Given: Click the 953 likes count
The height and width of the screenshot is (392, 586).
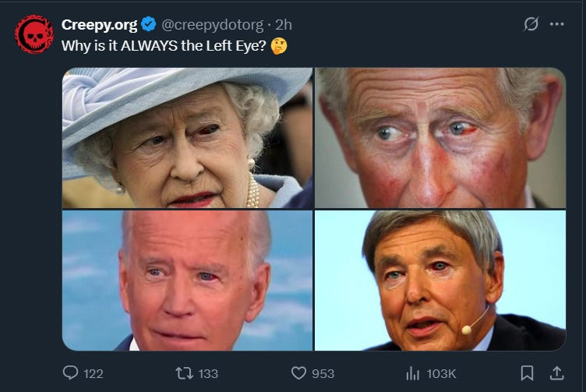Looking at the screenshot, I should (323, 374).
